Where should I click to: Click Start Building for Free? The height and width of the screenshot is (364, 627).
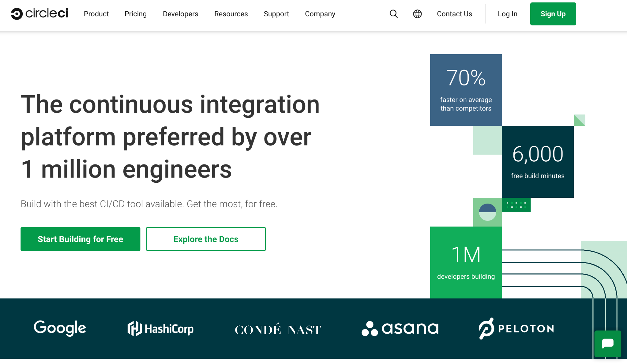[x=80, y=239]
